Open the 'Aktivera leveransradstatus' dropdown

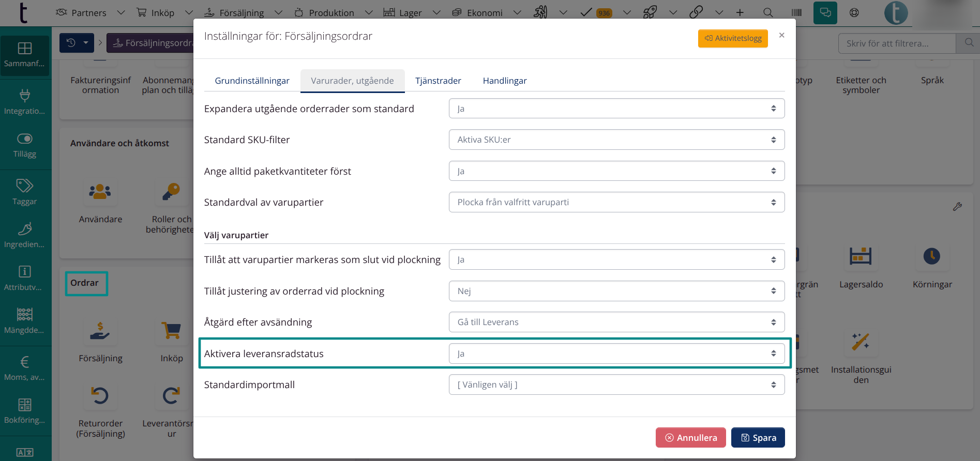616,354
